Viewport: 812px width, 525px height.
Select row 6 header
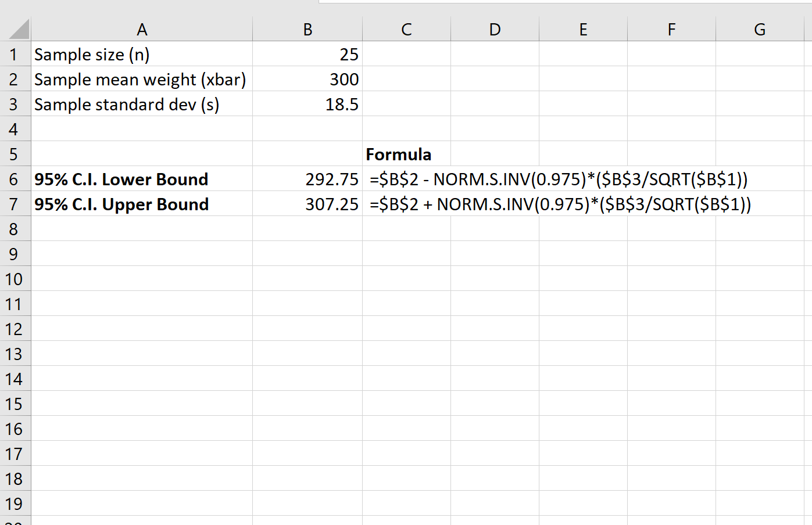pos(15,179)
